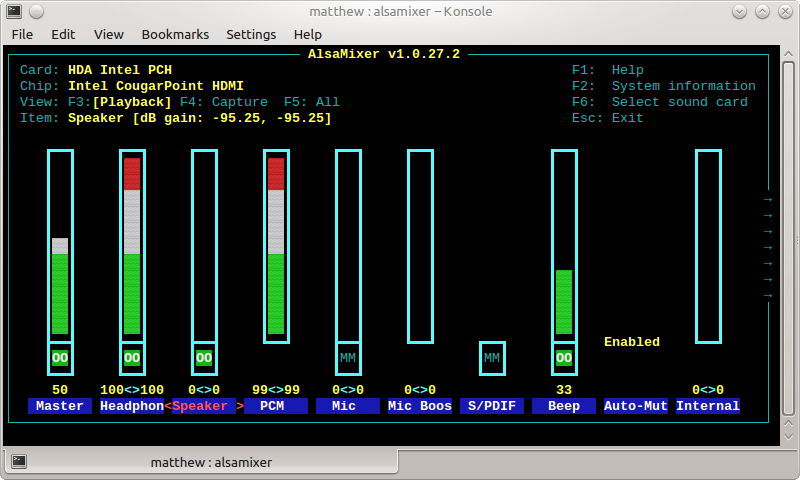Click the Mic Boost volume bar
The height and width of the screenshot is (480, 800).
420,246
